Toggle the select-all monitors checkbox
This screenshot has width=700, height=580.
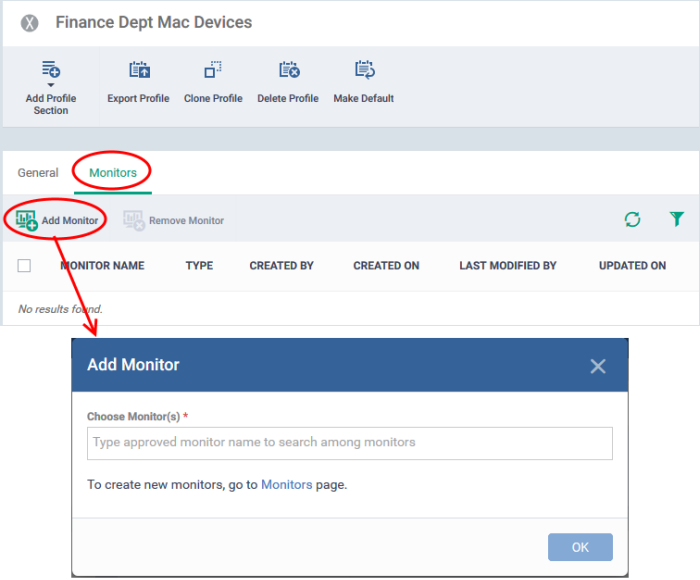(24, 266)
